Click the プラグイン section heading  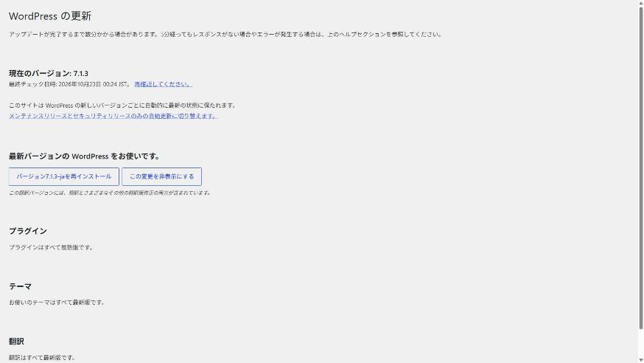pyautogui.click(x=27, y=231)
